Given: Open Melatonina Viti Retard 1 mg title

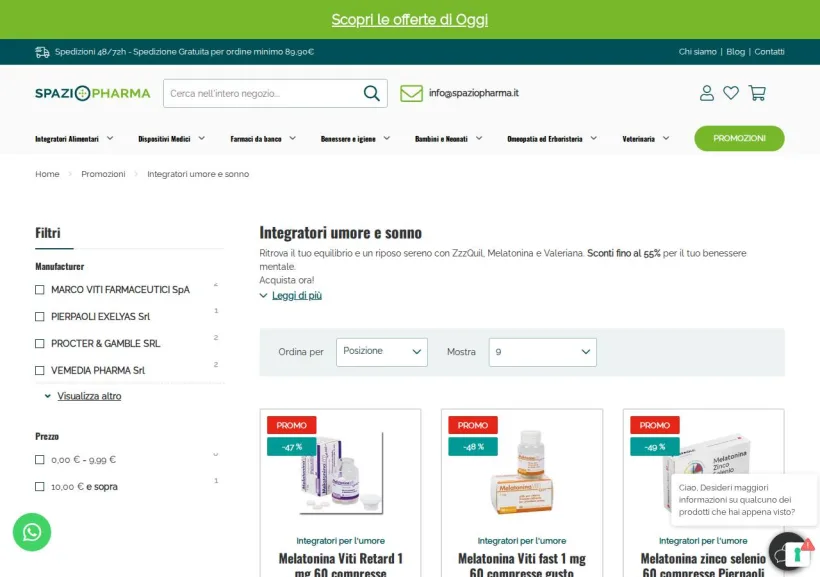Looking at the screenshot, I should coord(340,565).
